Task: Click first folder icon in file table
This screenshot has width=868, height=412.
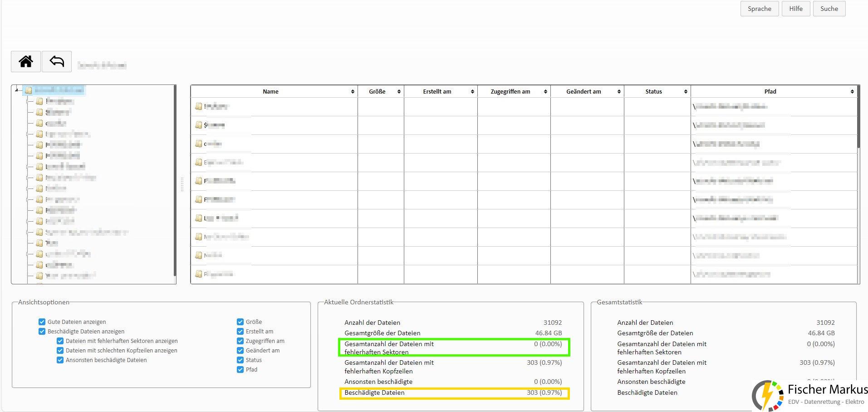Action: tap(198, 106)
